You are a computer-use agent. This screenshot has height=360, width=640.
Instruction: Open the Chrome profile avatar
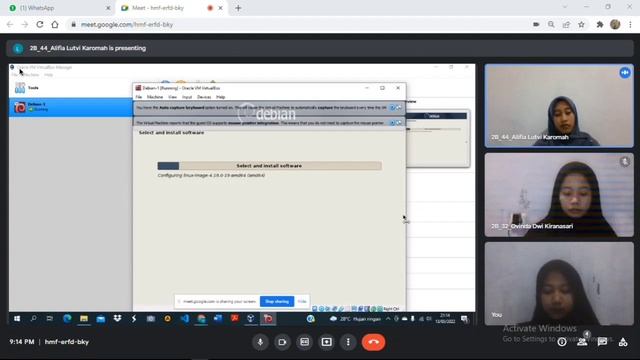coord(615,24)
